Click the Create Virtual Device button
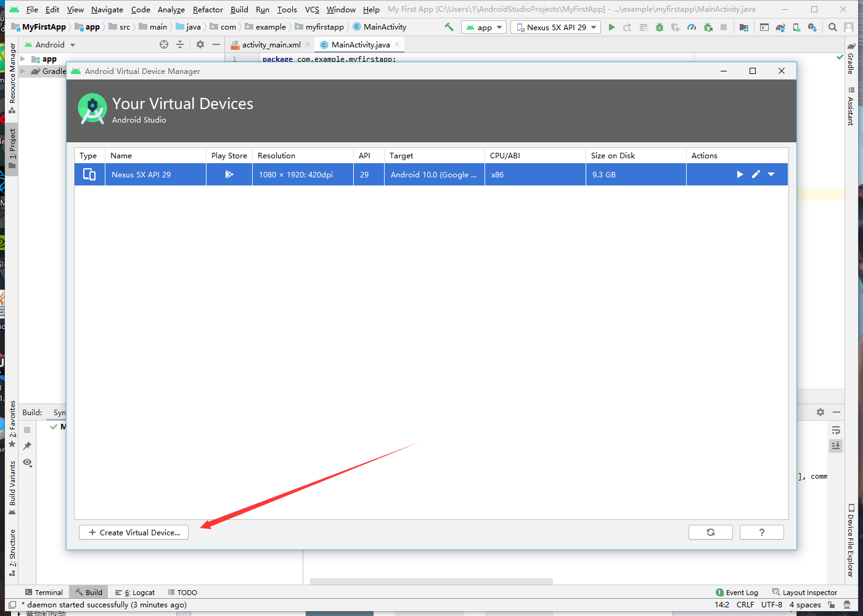The image size is (863, 616). (x=134, y=532)
